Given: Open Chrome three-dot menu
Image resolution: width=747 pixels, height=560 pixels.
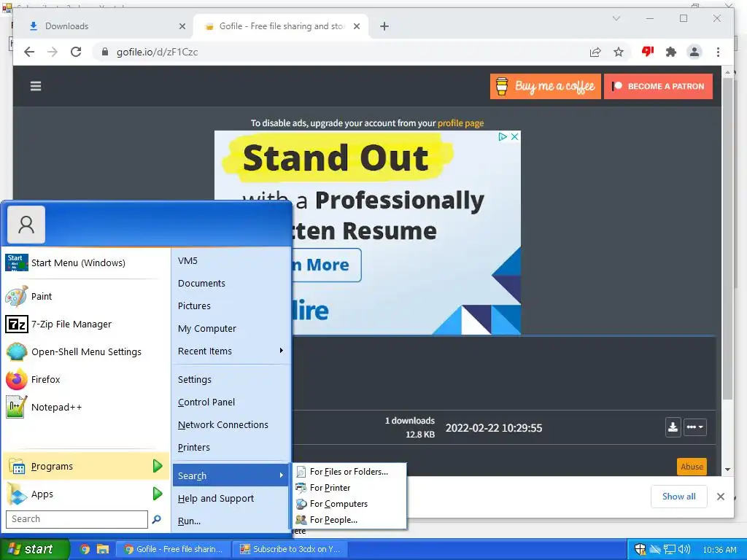Looking at the screenshot, I should tap(718, 52).
